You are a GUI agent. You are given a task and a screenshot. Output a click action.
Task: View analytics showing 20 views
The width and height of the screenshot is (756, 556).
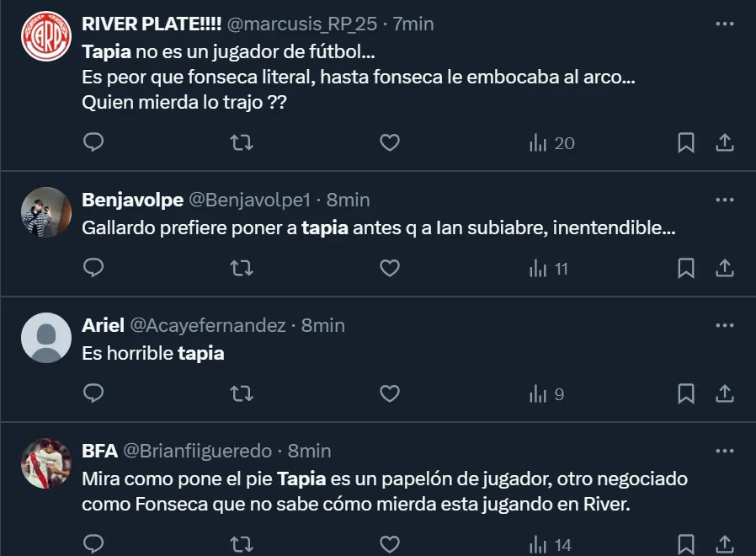pos(551,143)
